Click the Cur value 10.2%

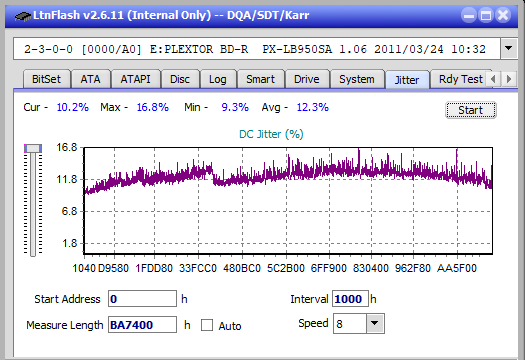pyautogui.click(x=73, y=107)
